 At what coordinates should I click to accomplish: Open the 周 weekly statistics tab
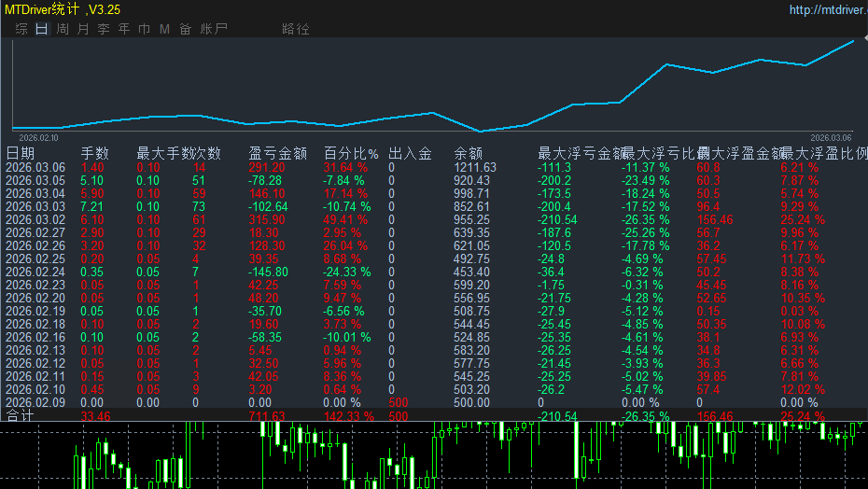pyautogui.click(x=63, y=29)
